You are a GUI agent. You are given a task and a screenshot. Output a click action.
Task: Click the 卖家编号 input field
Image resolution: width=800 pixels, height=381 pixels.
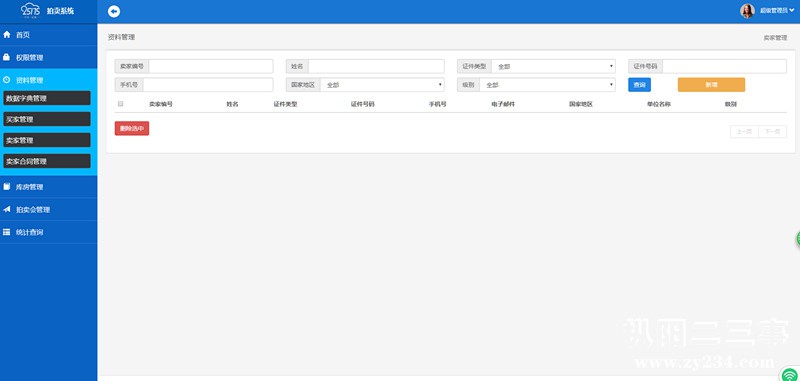pyautogui.click(x=211, y=66)
